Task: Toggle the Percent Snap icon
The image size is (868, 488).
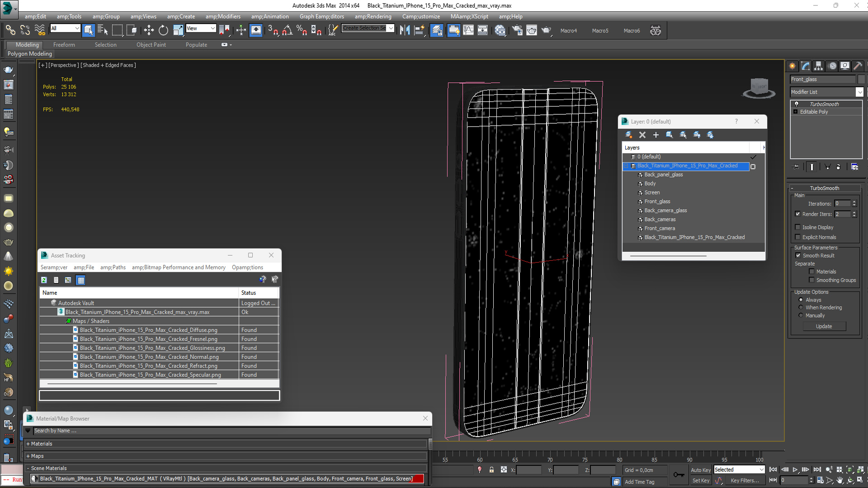Action: coord(302,30)
